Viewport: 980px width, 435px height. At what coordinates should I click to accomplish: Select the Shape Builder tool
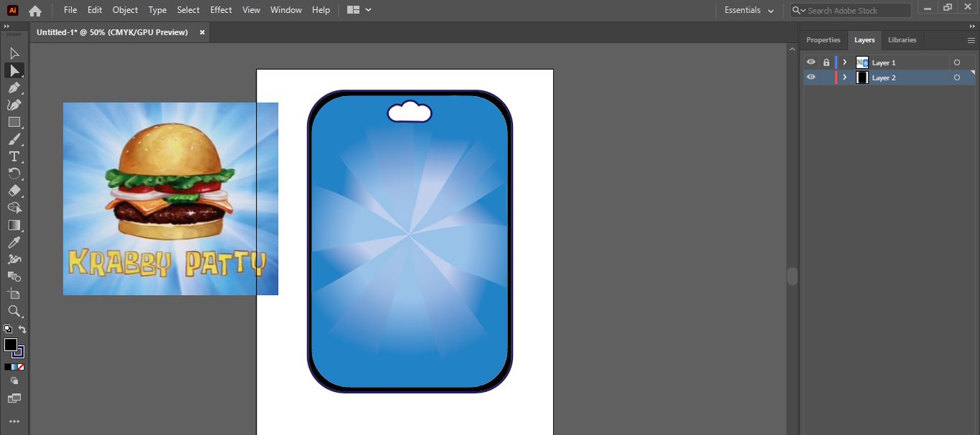14,208
